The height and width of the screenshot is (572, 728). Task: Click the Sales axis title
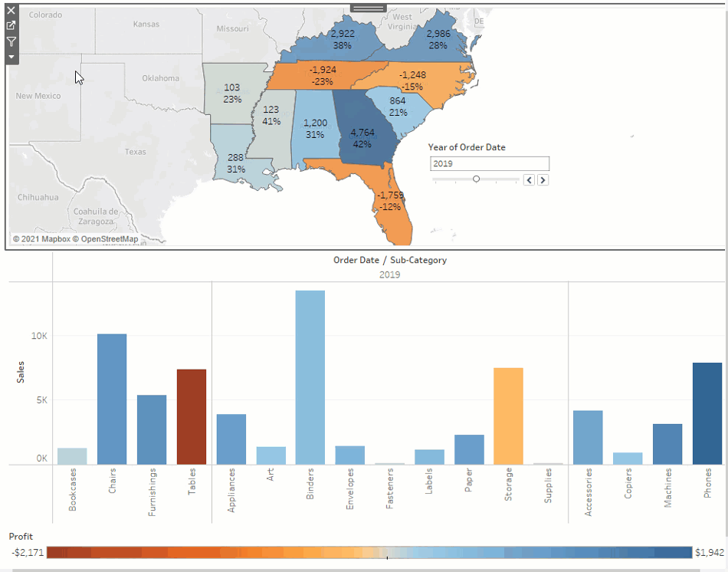(x=21, y=373)
